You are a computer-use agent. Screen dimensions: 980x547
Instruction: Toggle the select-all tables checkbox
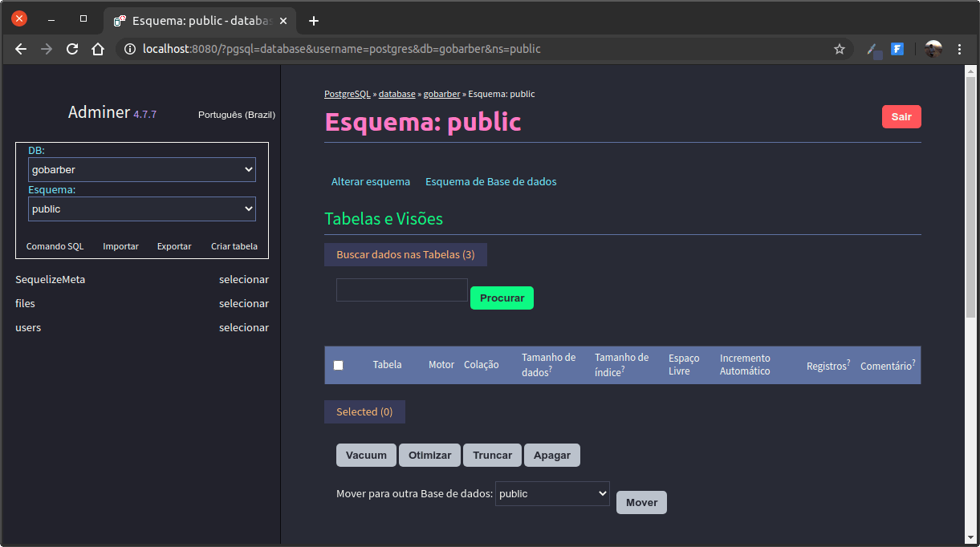(x=338, y=363)
